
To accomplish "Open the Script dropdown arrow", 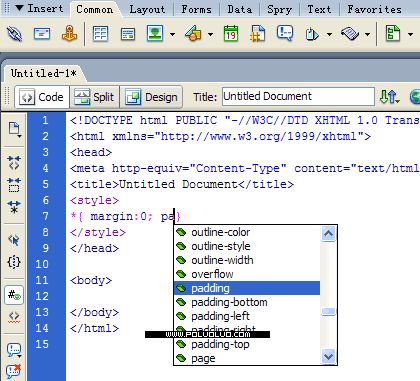I will (x=367, y=34).
